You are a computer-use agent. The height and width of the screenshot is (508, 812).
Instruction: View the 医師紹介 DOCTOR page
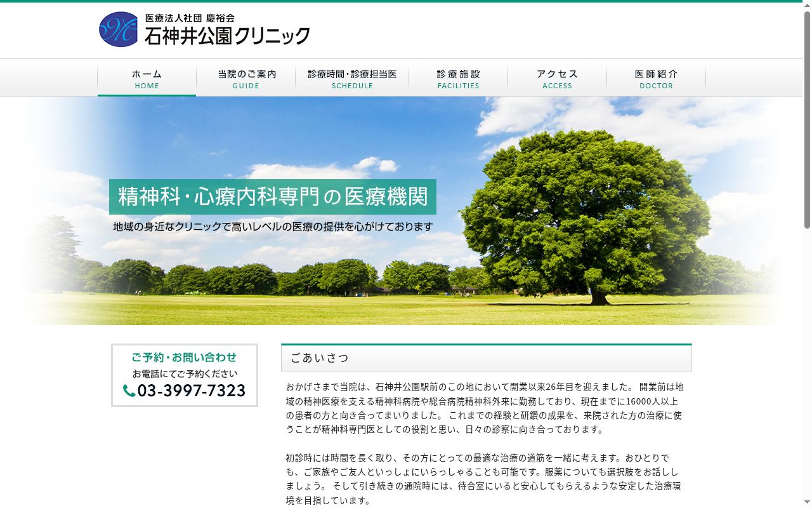click(x=657, y=78)
